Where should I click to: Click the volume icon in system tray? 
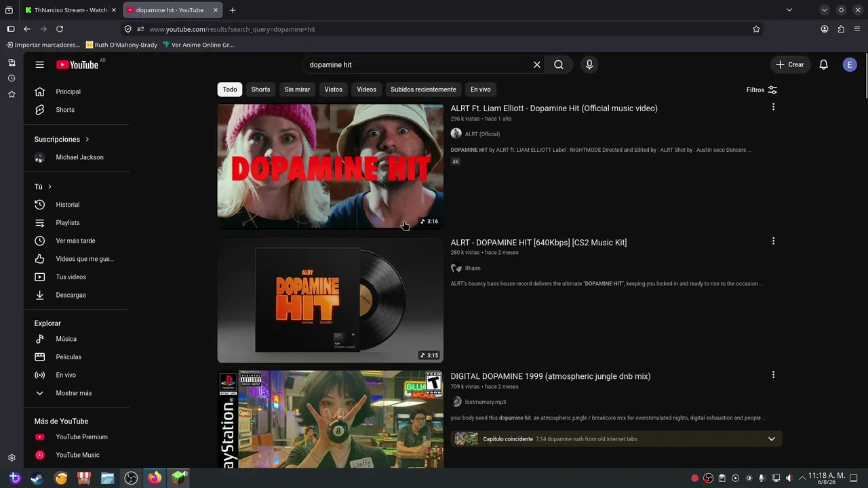[x=790, y=479]
